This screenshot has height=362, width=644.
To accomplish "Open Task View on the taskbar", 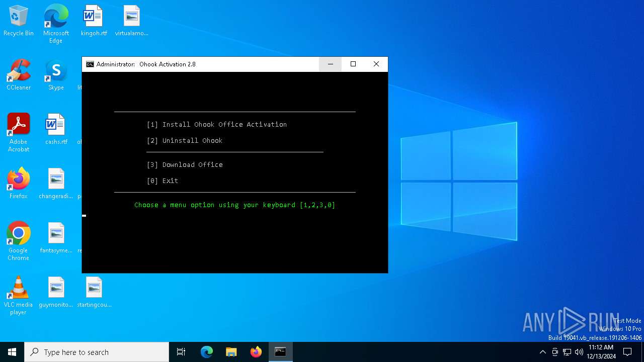I will (181, 352).
